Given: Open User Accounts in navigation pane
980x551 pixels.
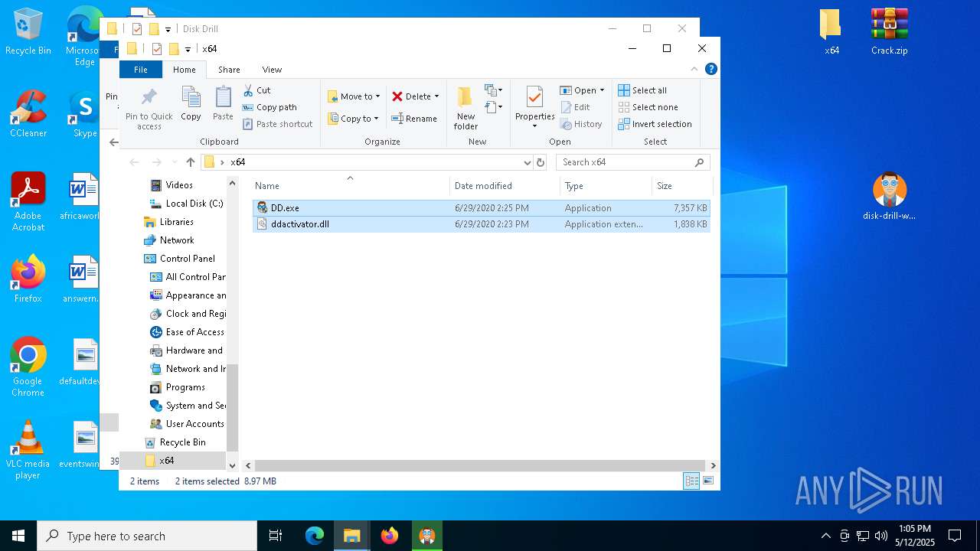Looking at the screenshot, I should (x=194, y=424).
